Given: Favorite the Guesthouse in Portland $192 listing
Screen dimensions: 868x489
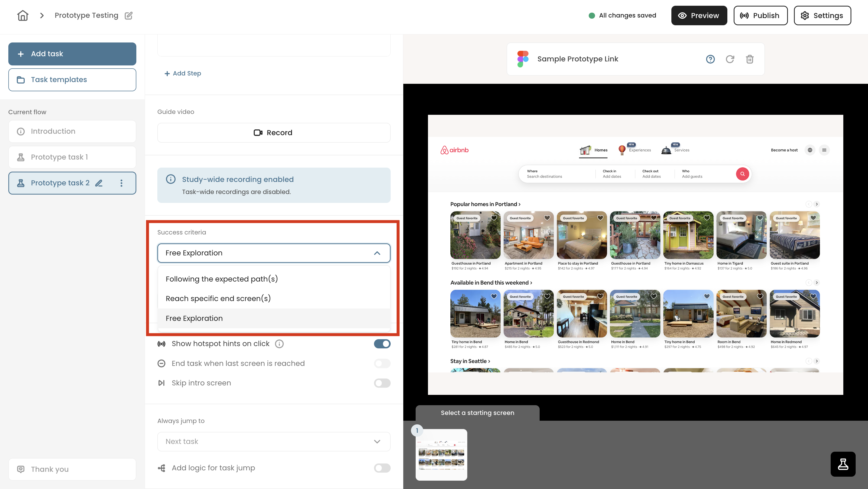Looking at the screenshot, I should point(494,218).
